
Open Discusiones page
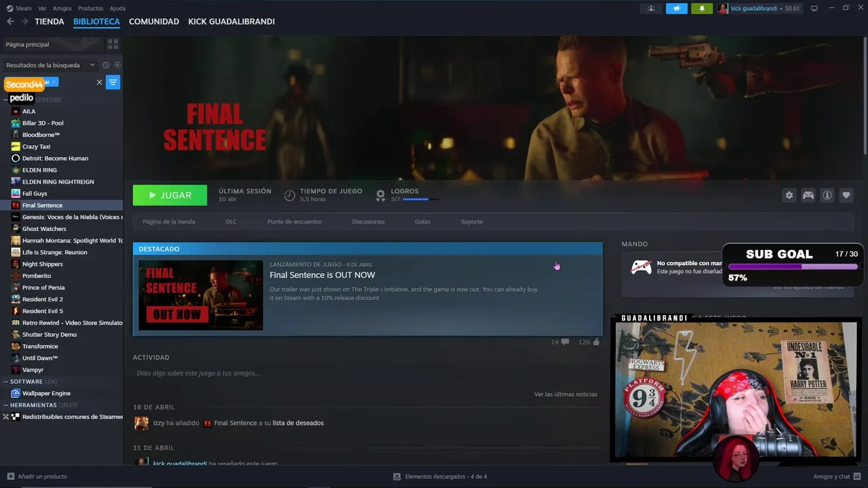coord(368,222)
